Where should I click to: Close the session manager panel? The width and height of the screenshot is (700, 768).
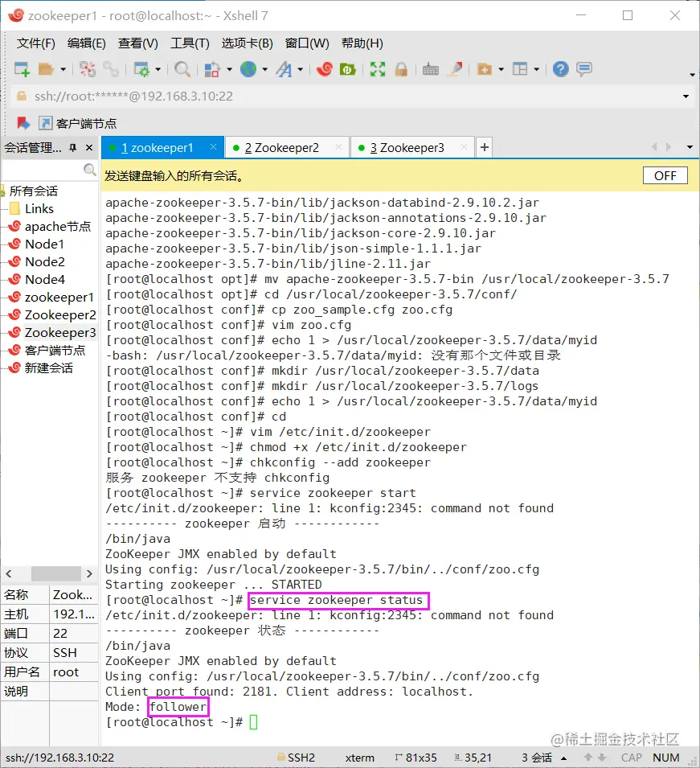(89, 147)
